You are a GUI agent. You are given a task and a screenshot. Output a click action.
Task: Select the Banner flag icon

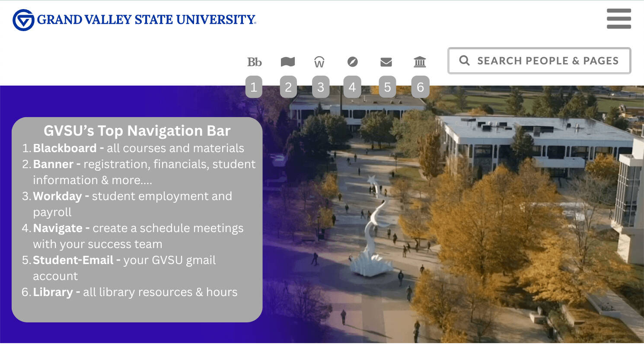coord(287,62)
